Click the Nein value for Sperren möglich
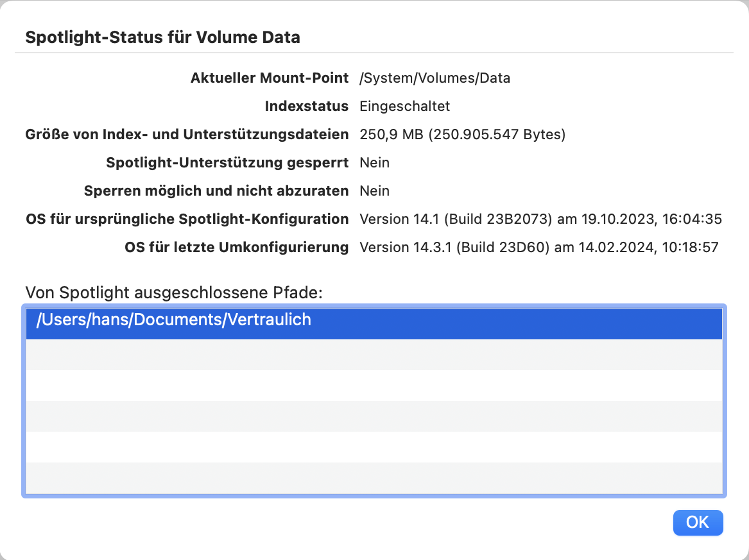 [x=375, y=191]
